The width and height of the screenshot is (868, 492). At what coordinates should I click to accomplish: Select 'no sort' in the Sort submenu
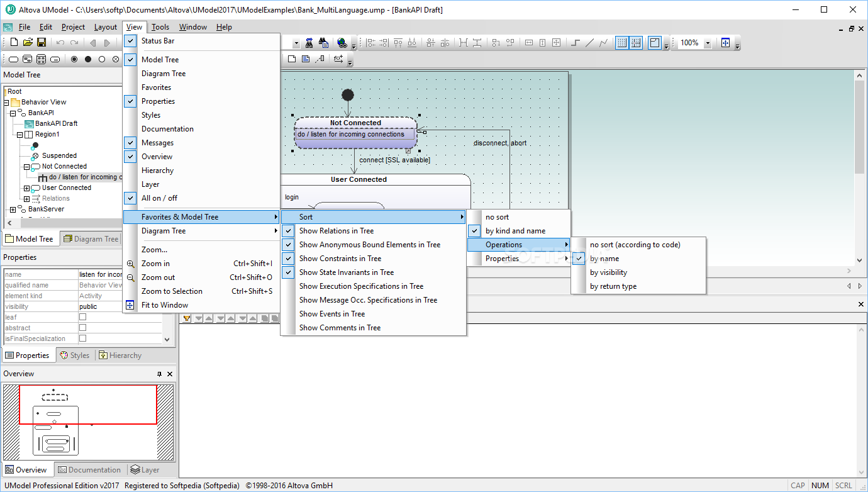[519, 217]
